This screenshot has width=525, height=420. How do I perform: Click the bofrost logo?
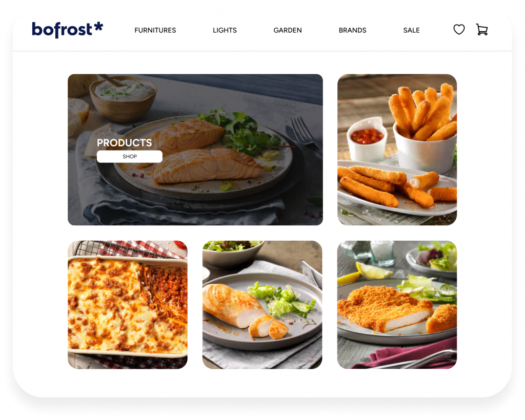[67, 30]
